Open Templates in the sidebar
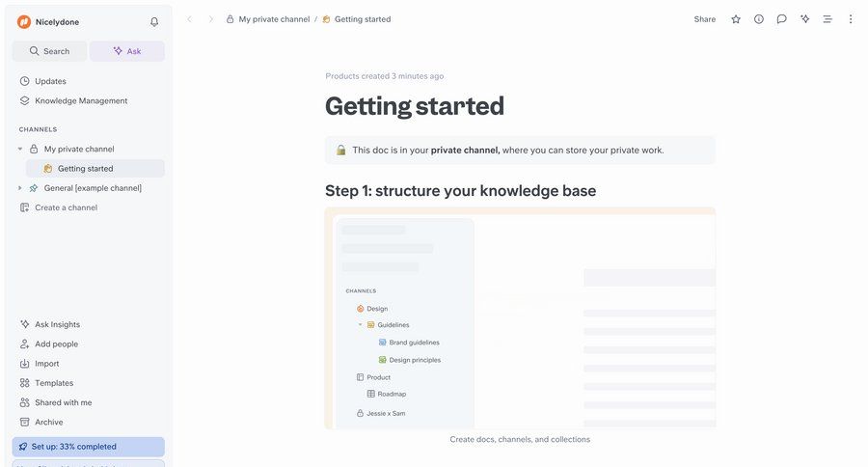 coord(54,383)
